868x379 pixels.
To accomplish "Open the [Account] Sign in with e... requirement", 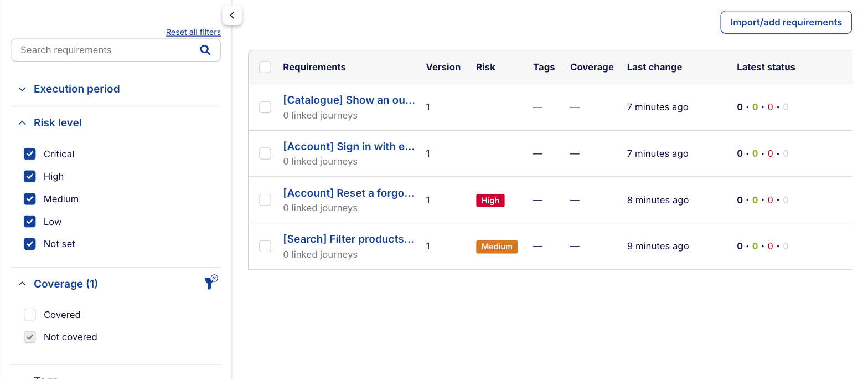I will click(349, 146).
